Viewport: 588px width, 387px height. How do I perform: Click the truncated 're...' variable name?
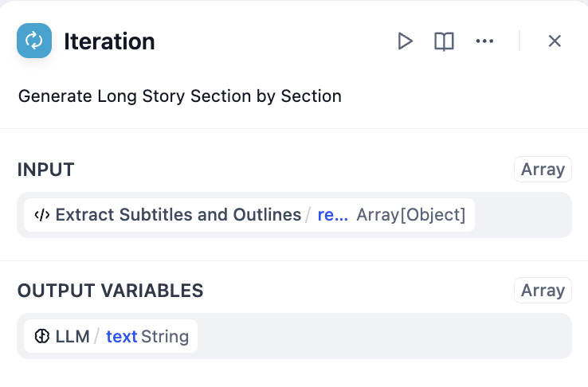[332, 215]
